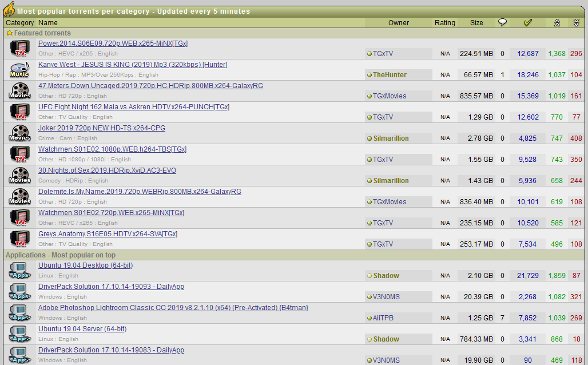Open Joker 2019 720p NEW HD-TS torrent
588x365 pixels.
click(102, 128)
